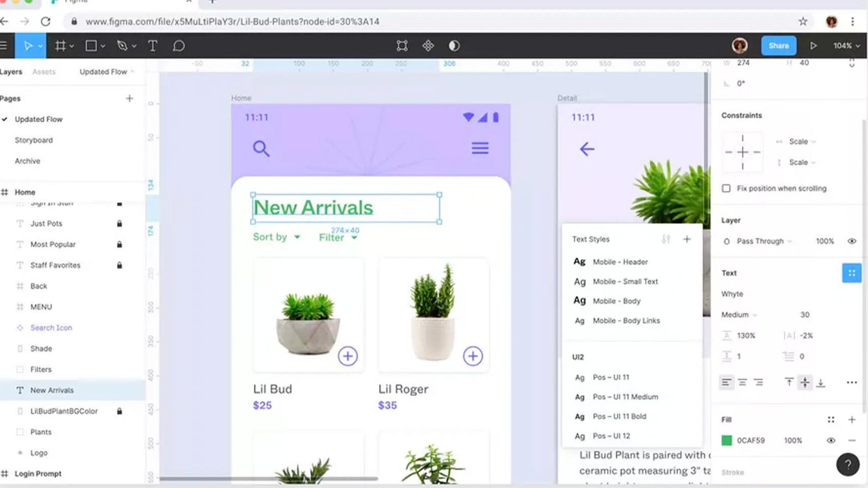
Task: Hide the fill using its eye toggle
Action: 831,440
